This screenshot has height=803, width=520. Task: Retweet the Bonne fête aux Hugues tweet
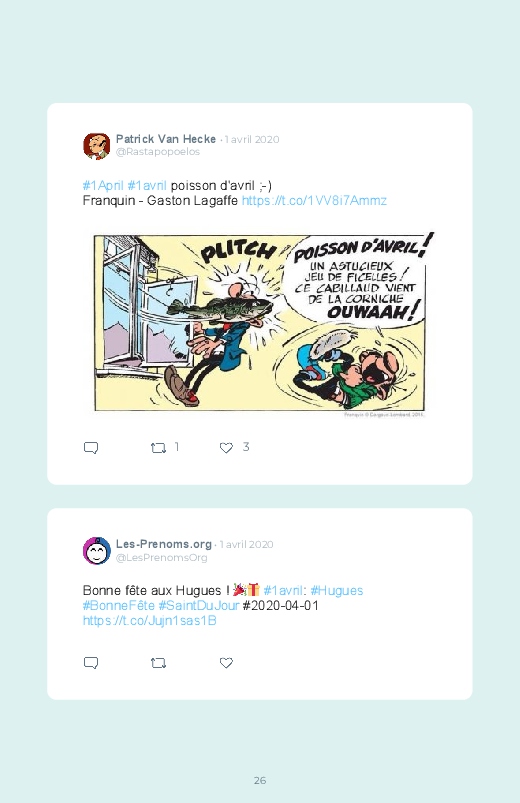point(158,663)
